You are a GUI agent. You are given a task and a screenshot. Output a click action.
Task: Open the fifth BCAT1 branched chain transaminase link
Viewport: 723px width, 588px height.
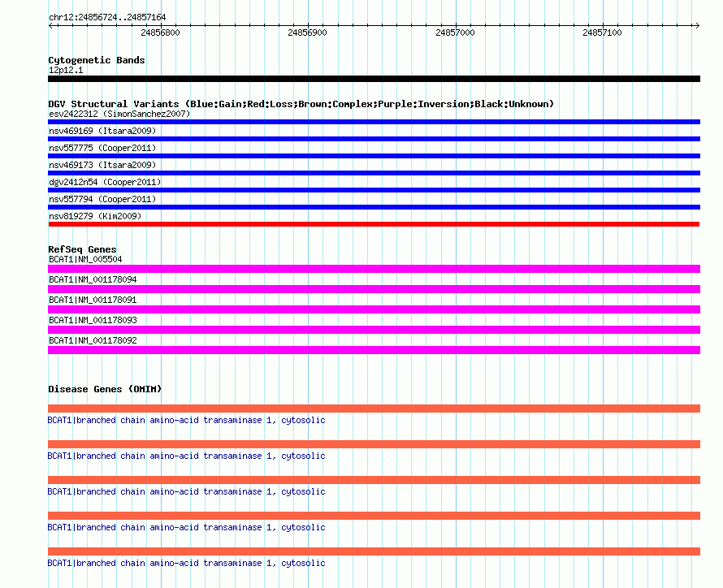pos(186,563)
